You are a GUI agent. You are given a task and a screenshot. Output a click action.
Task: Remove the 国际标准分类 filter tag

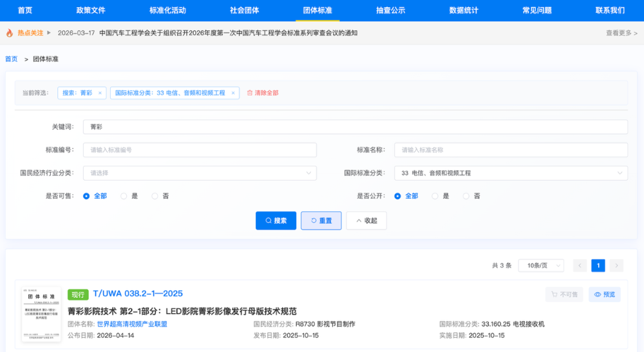point(232,93)
